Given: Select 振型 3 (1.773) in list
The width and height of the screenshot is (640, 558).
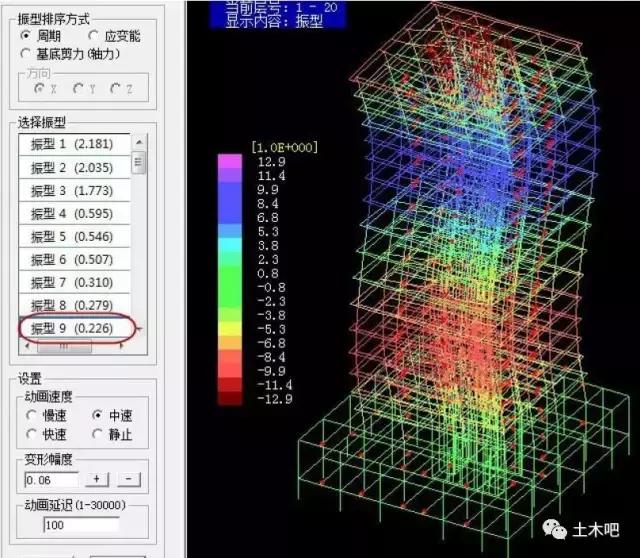Looking at the screenshot, I should (74, 191).
